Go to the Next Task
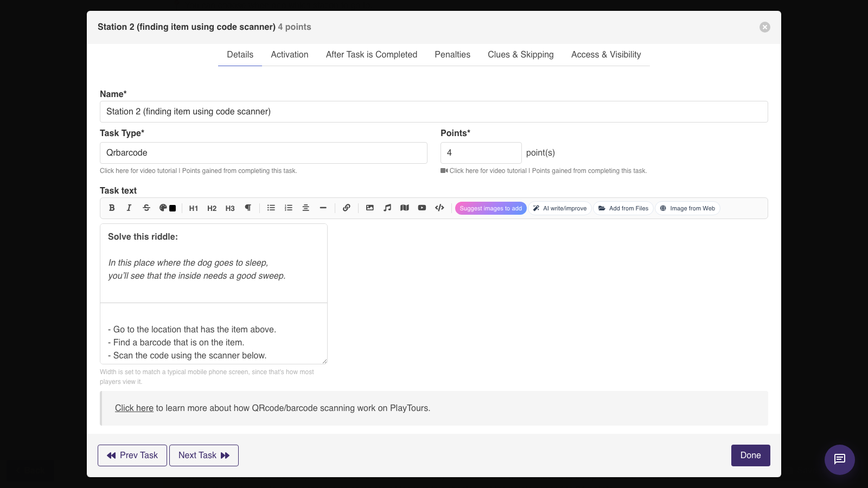This screenshot has width=868, height=488. 204,455
